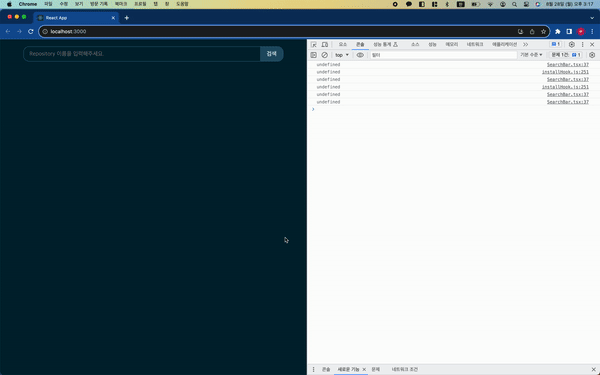Open the live expression eye icon
This screenshot has height=375, width=600.
360,55
